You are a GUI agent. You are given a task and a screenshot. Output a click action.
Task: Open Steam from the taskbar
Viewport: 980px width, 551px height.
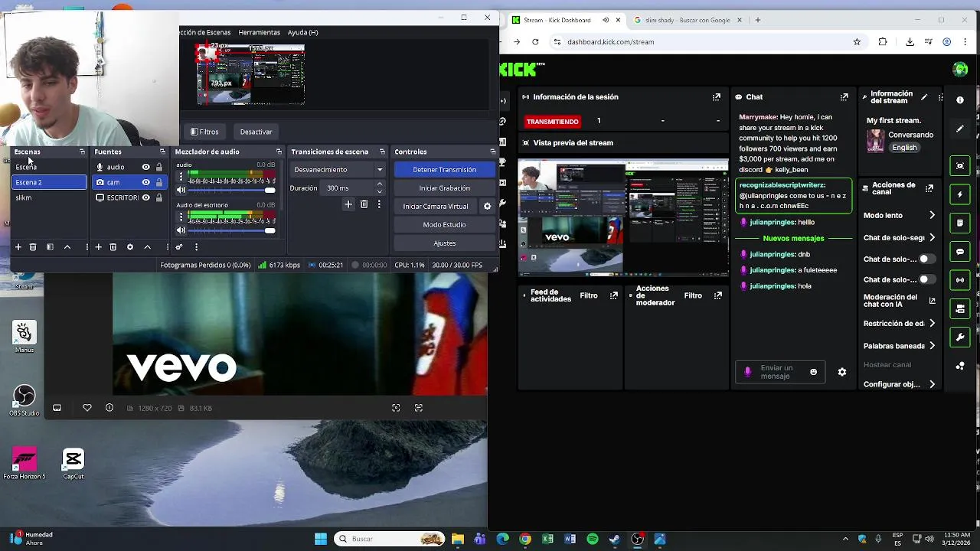(615, 539)
